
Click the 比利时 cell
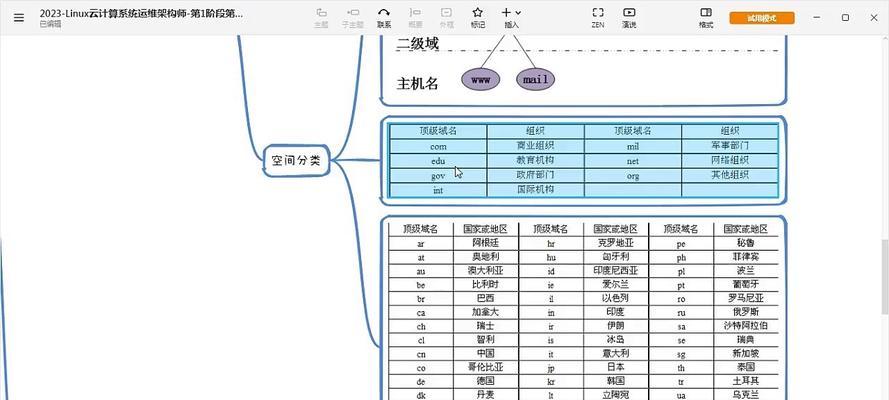coord(486,284)
